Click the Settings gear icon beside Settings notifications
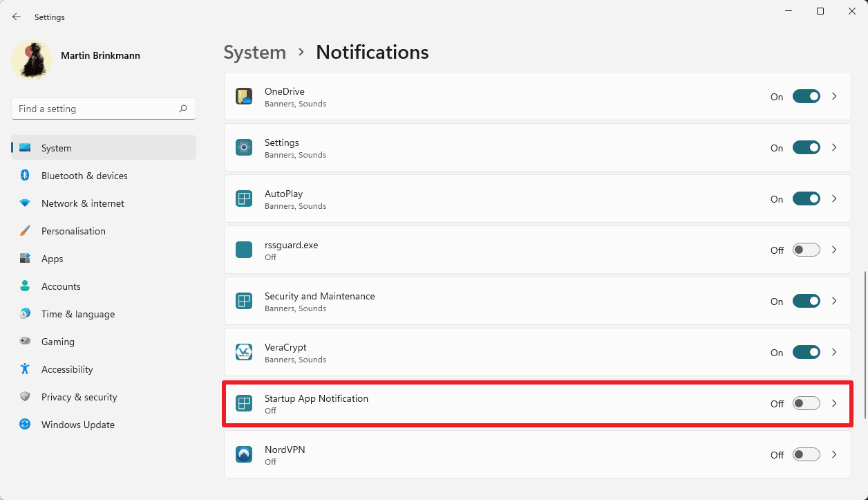Screen dimensions: 868x500 tap(244, 147)
